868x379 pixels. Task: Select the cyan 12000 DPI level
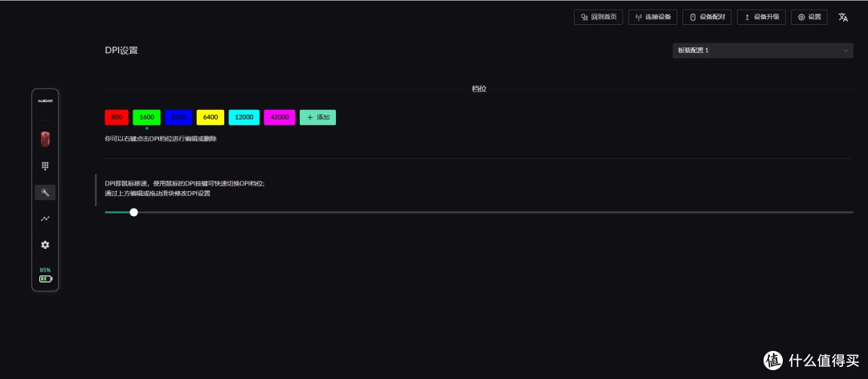coord(244,117)
